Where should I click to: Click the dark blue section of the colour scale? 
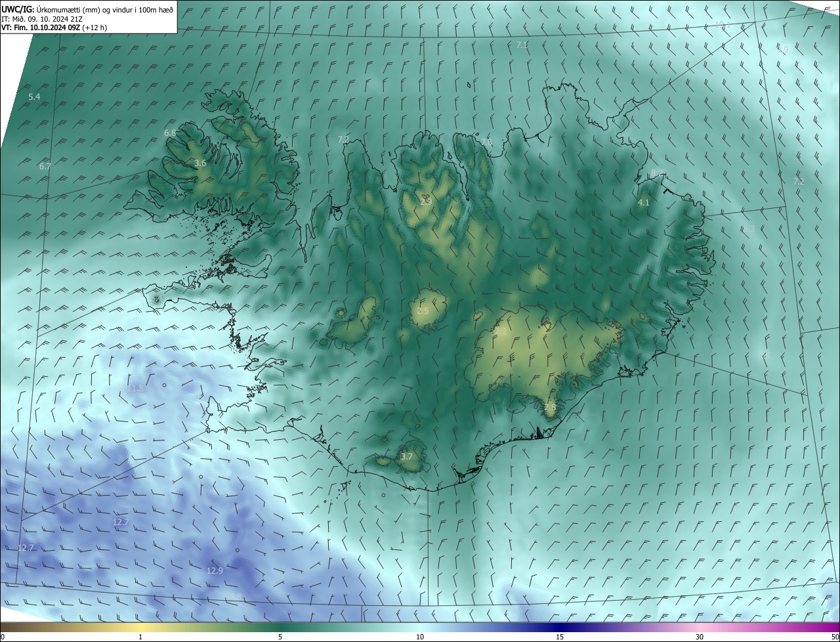(560, 627)
